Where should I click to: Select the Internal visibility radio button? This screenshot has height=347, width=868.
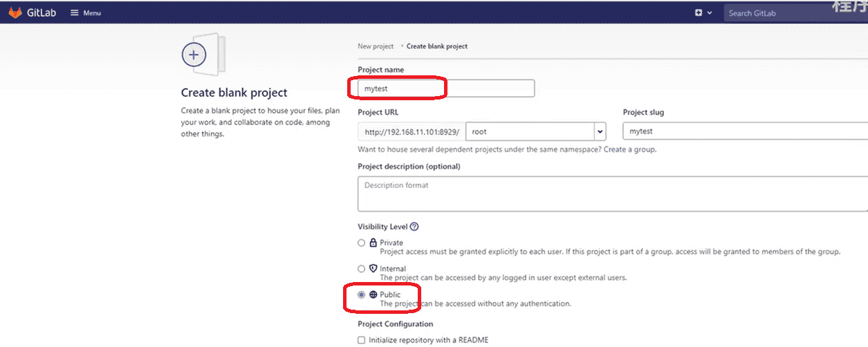tap(362, 268)
